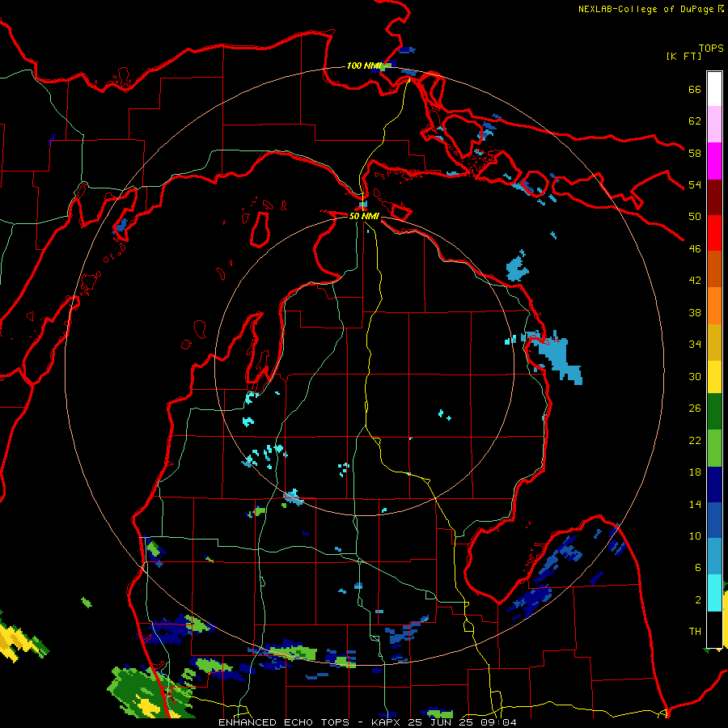The width and height of the screenshot is (728, 728).
Task: Click the [K FT] units label
Action: point(684,56)
